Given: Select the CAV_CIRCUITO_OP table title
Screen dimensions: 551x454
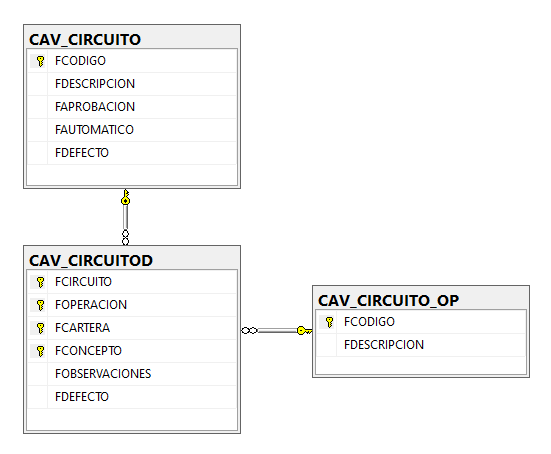Looking at the screenshot, I should 389,300.
